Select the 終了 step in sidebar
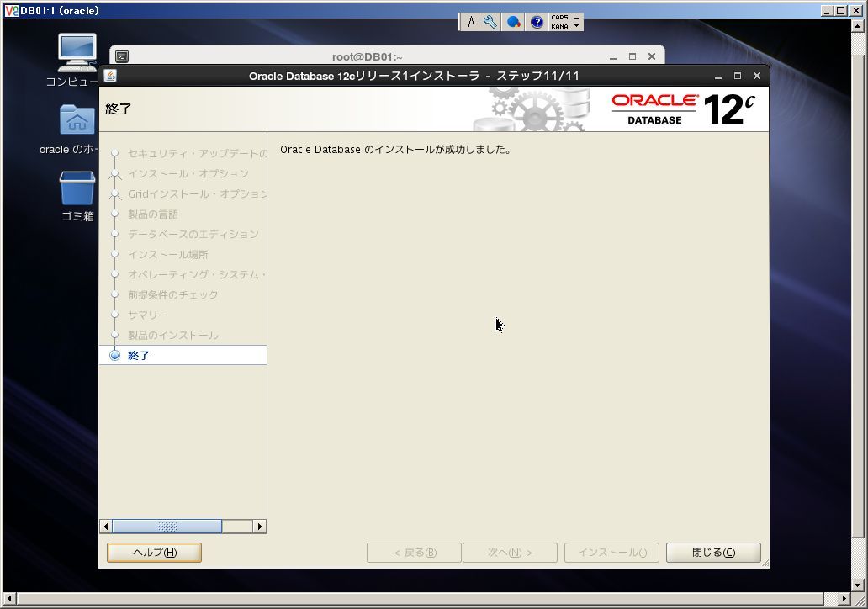 coord(183,356)
